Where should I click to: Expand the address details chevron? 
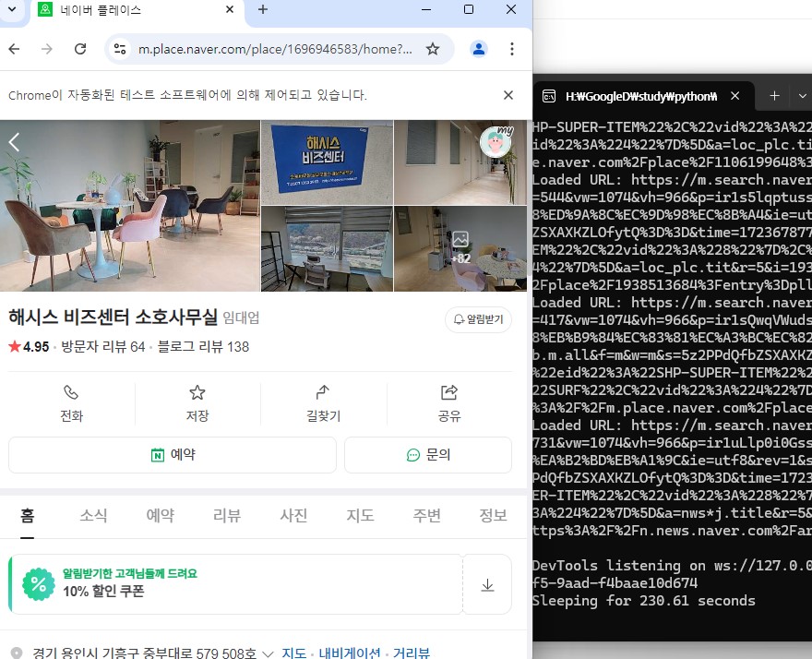click(268, 653)
